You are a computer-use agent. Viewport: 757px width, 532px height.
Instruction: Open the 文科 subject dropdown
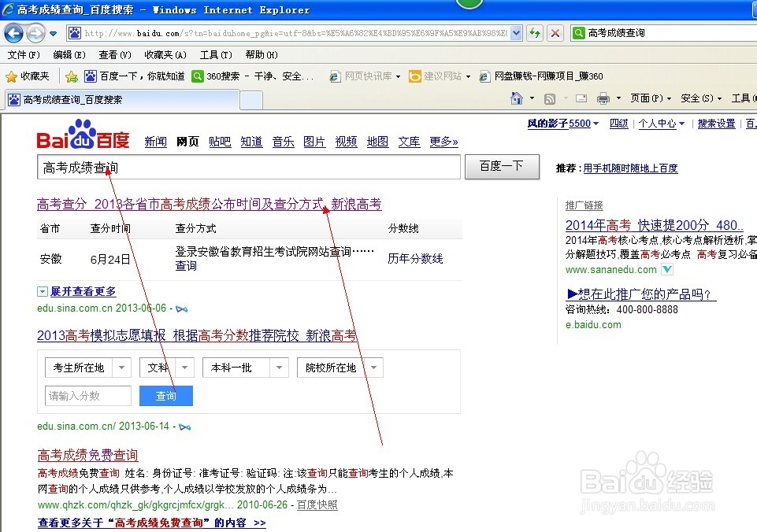coord(166,368)
